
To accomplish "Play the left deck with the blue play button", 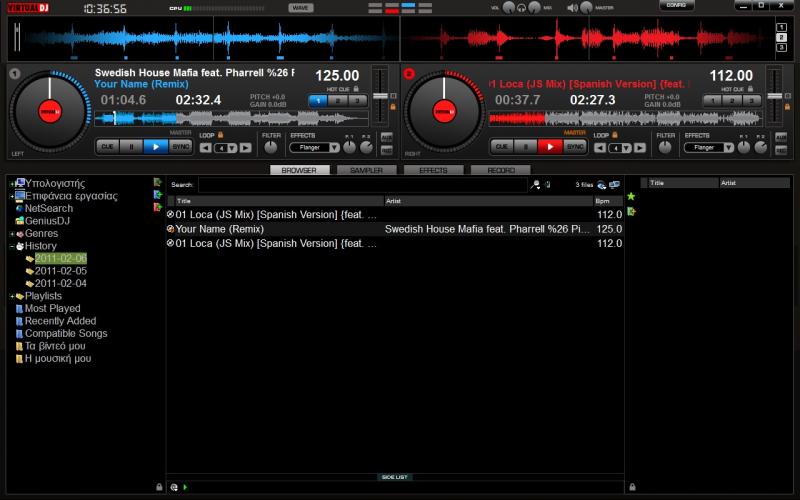I will coord(156,147).
